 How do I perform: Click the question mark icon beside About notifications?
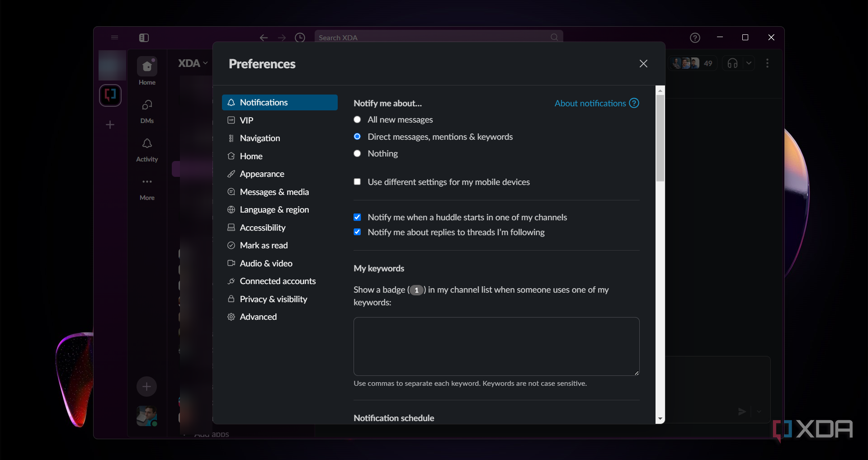tap(634, 103)
